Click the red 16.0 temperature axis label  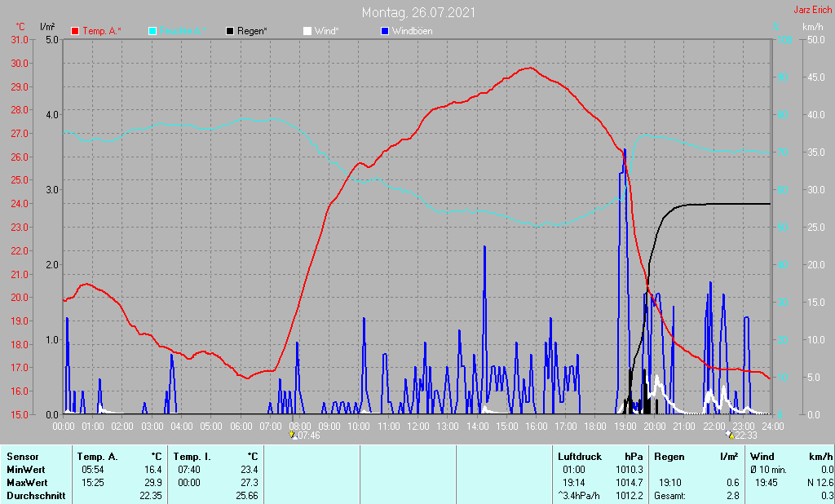pyautogui.click(x=20, y=391)
